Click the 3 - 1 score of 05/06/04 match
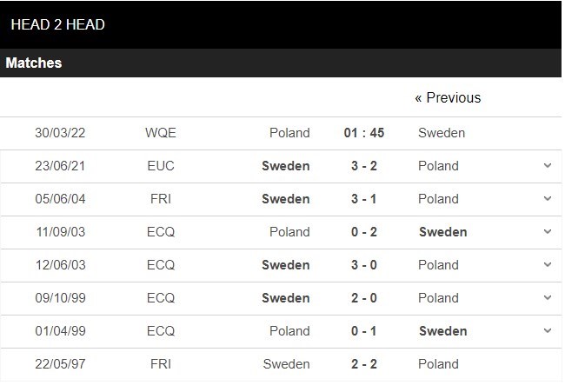 364,198
